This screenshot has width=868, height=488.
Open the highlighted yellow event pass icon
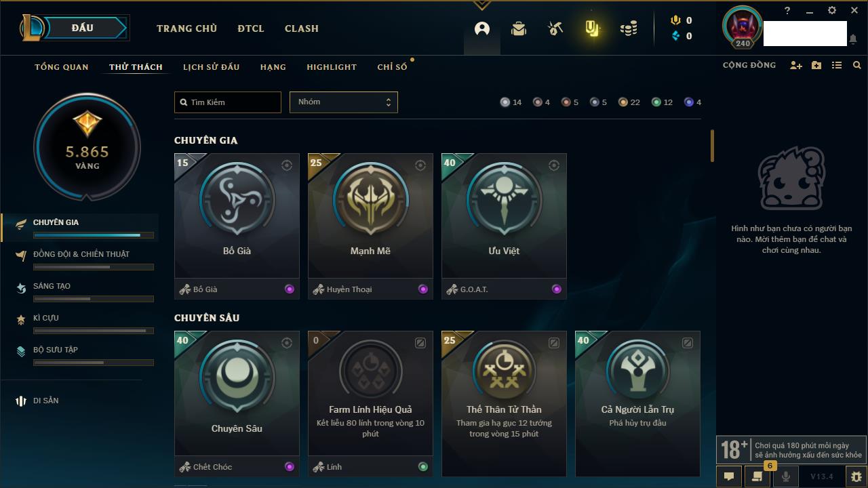tap(592, 28)
